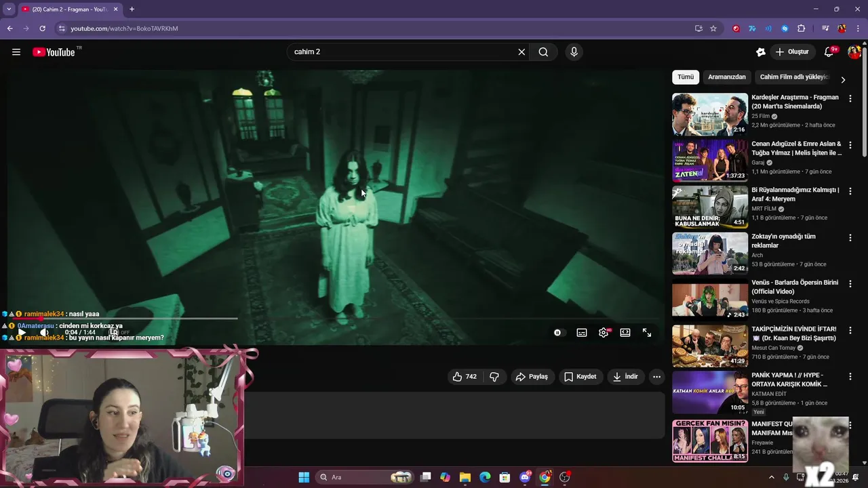Open the Chrome extensions puzzle icon
Viewport: 868px width, 488px height.
[x=801, y=28]
